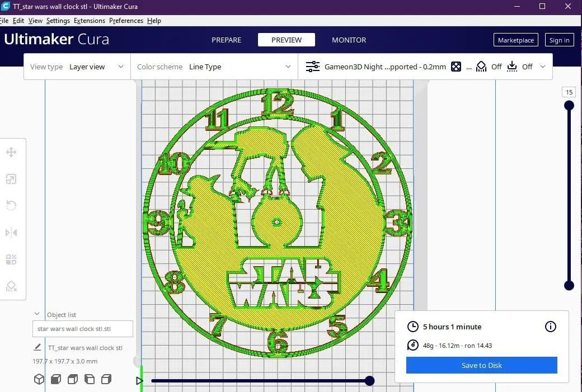Switch to 3D perspective view cube
Image resolution: width=582 pixels, height=392 pixels.
pos(39,379)
